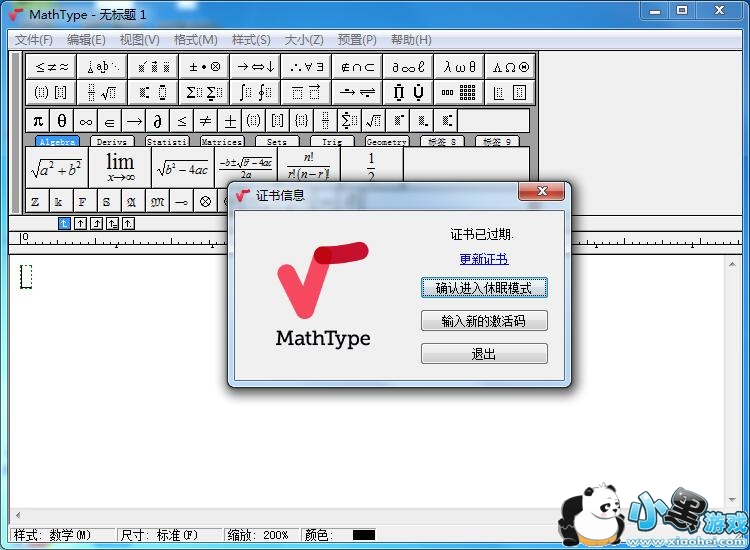The image size is (750, 550).
Task: Click 确认进入休眠模式 button
Action: pyautogui.click(x=484, y=288)
